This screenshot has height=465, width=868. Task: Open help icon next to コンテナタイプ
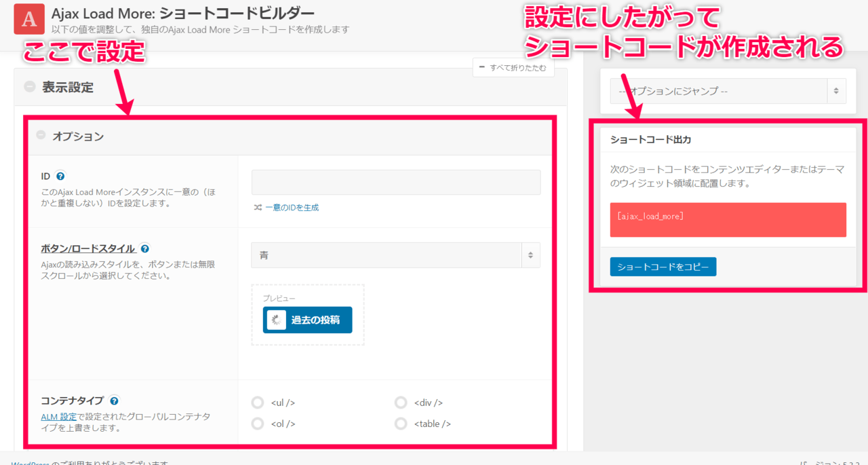114,401
